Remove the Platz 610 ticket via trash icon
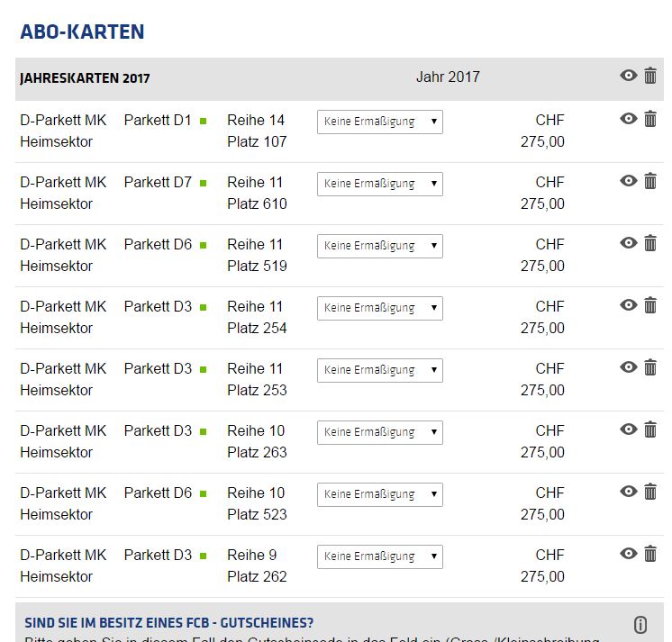Image resolution: width=672 pixels, height=642 pixels. coord(650,181)
